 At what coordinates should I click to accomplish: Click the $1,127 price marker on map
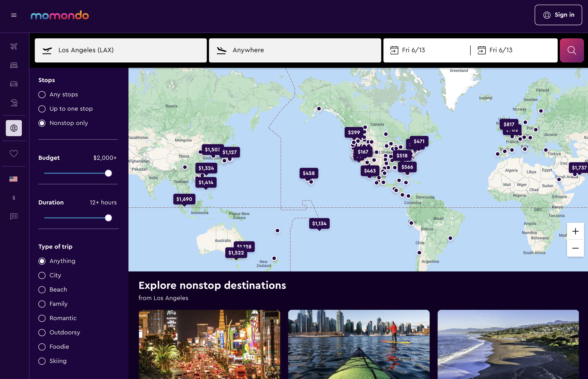230,152
